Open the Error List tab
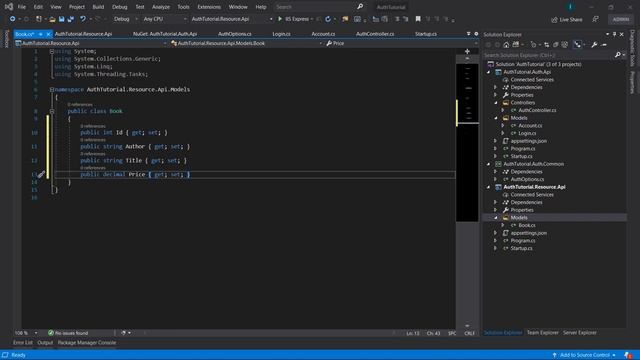640x360 pixels. [x=23, y=343]
